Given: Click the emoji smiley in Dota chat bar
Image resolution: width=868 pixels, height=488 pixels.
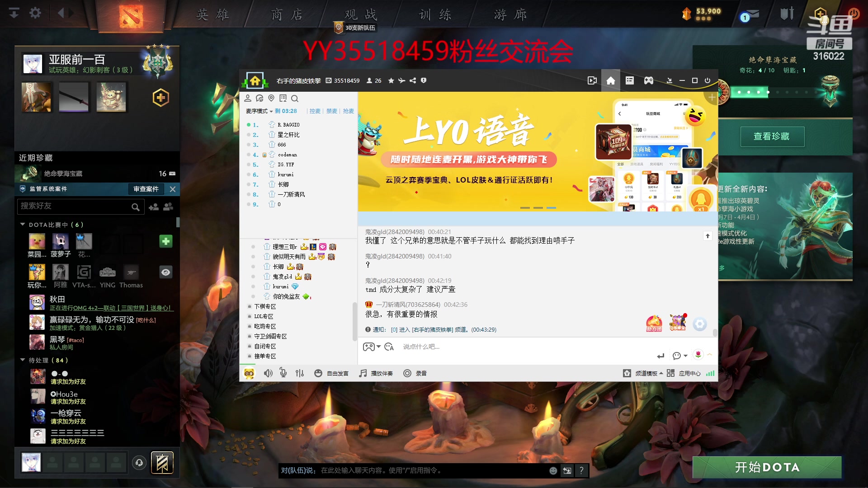Looking at the screenshot, I should (x=553, y=470).
